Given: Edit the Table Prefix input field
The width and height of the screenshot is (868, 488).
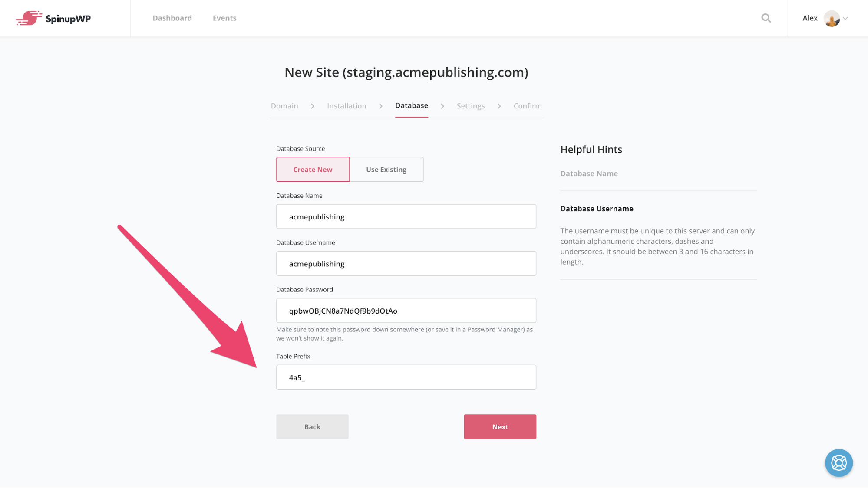Looking at the screenshot, I should pos(406,377).
